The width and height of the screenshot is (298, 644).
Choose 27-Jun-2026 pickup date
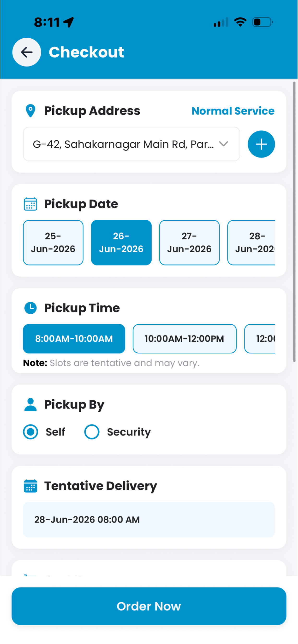click(x=189, y=242)
